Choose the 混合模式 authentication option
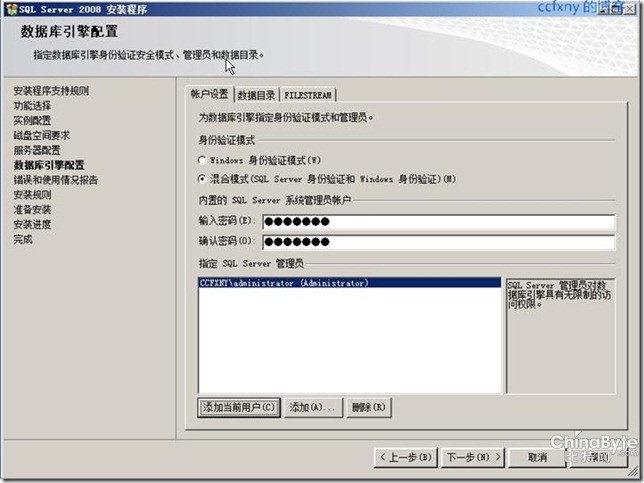Image resolution: width=644 pixels, height=483 pixels. (x=203, y=178)
